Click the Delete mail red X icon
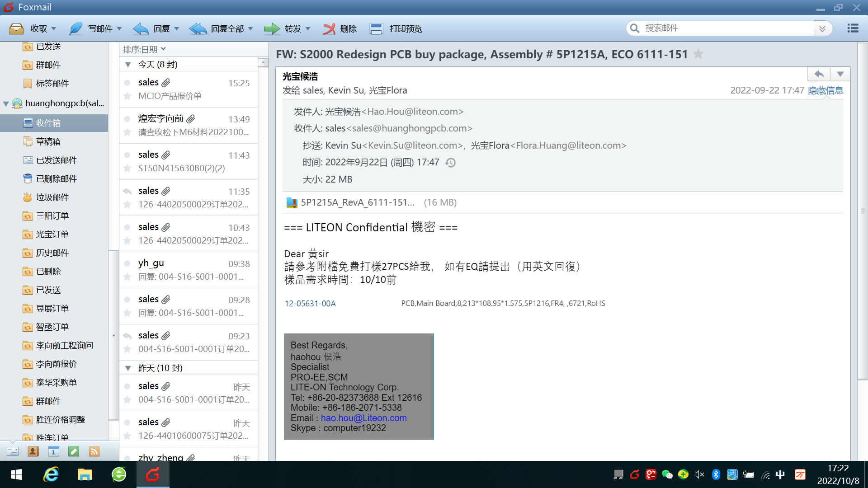This screenshot has height=488, width=868. point(330,29)
